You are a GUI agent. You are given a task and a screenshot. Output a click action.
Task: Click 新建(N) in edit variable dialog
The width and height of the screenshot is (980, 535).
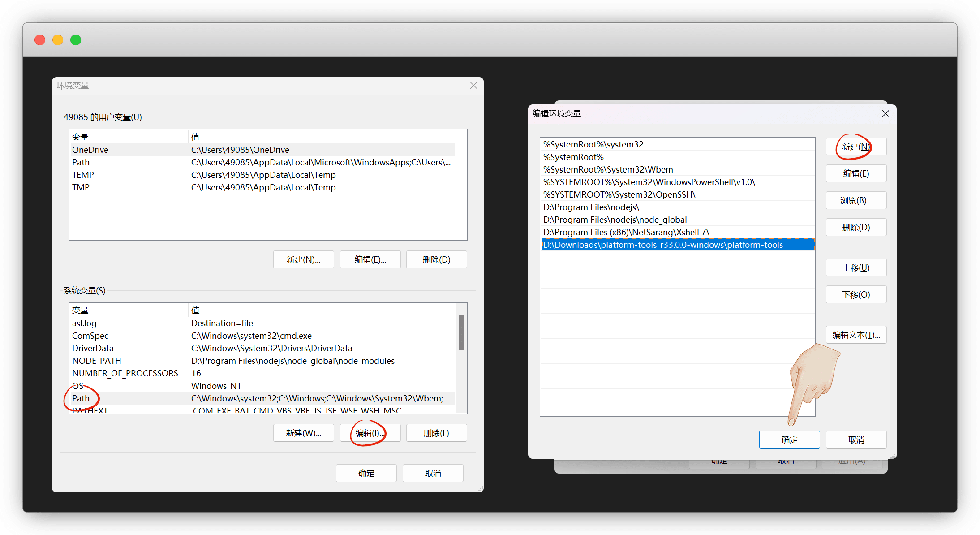pos(855,147)
